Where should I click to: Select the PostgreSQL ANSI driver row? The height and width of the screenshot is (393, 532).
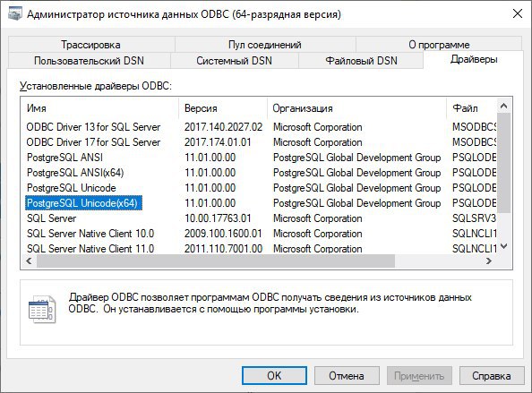tap(64, 158)
